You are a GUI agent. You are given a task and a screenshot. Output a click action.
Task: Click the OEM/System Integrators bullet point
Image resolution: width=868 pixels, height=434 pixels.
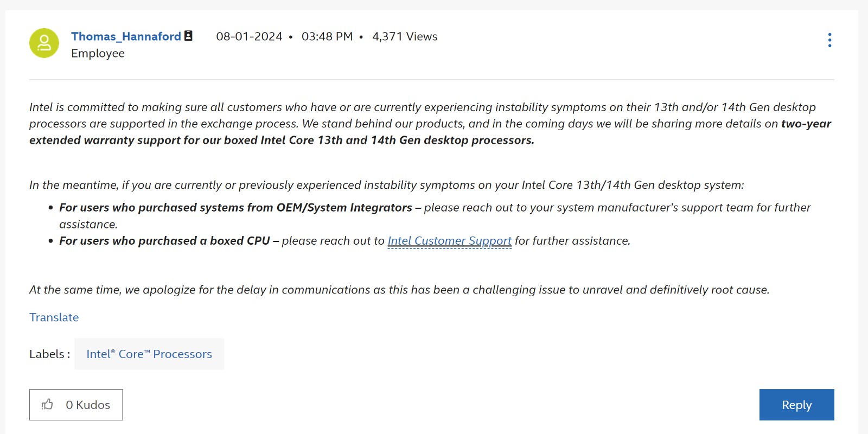point(435,216)
